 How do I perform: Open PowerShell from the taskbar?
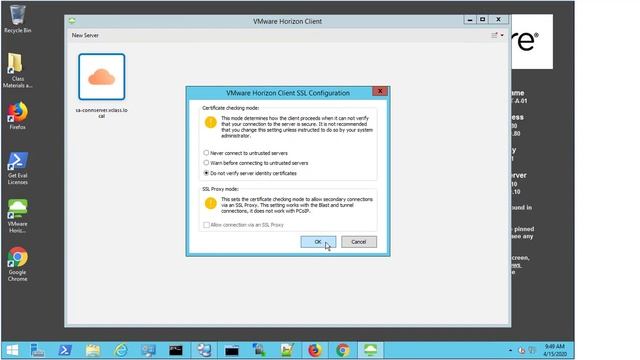tap(65, 350)
